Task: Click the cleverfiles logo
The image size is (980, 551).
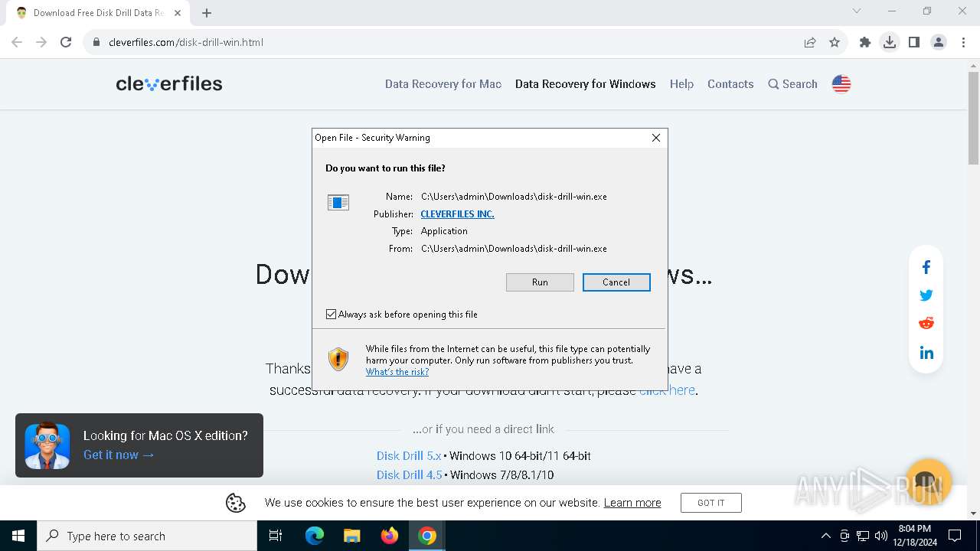Action: pos(169,83)
